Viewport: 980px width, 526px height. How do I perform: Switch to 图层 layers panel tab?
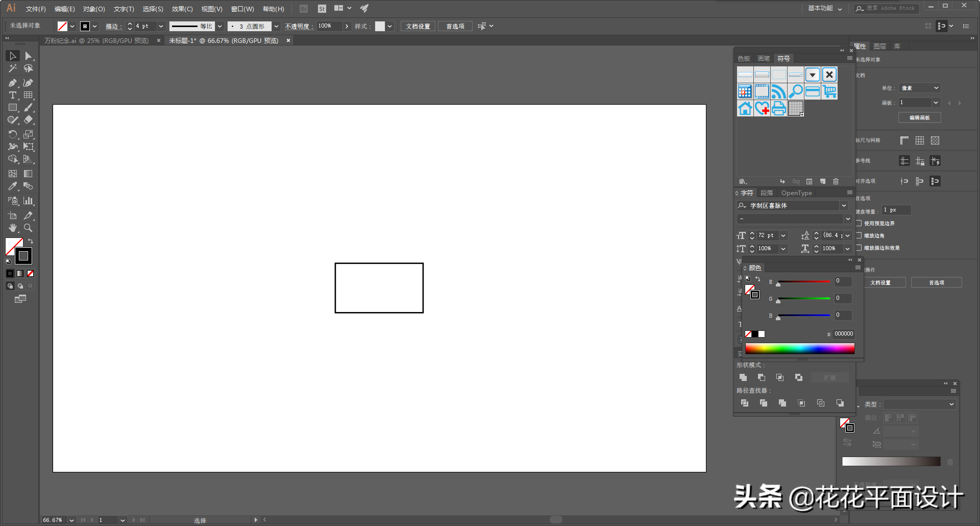point(880,46)
